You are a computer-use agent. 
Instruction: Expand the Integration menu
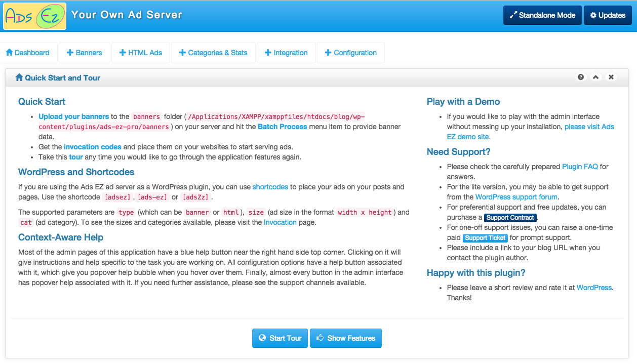point(286,53)
